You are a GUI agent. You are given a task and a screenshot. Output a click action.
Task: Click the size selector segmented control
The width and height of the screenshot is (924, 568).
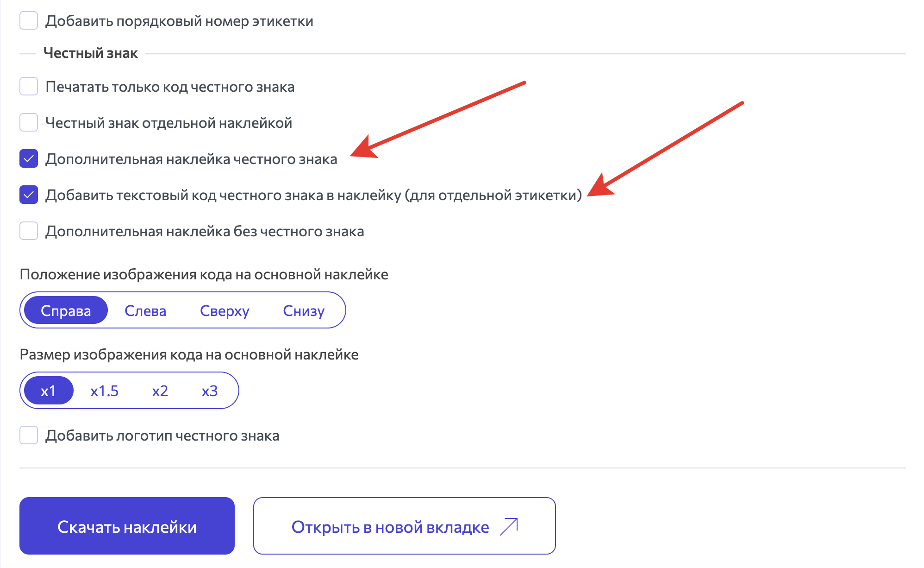[x=129, y=391]
